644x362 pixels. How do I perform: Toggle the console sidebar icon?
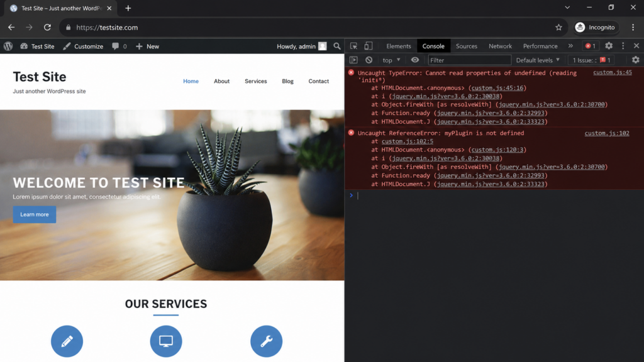[353, 60]
